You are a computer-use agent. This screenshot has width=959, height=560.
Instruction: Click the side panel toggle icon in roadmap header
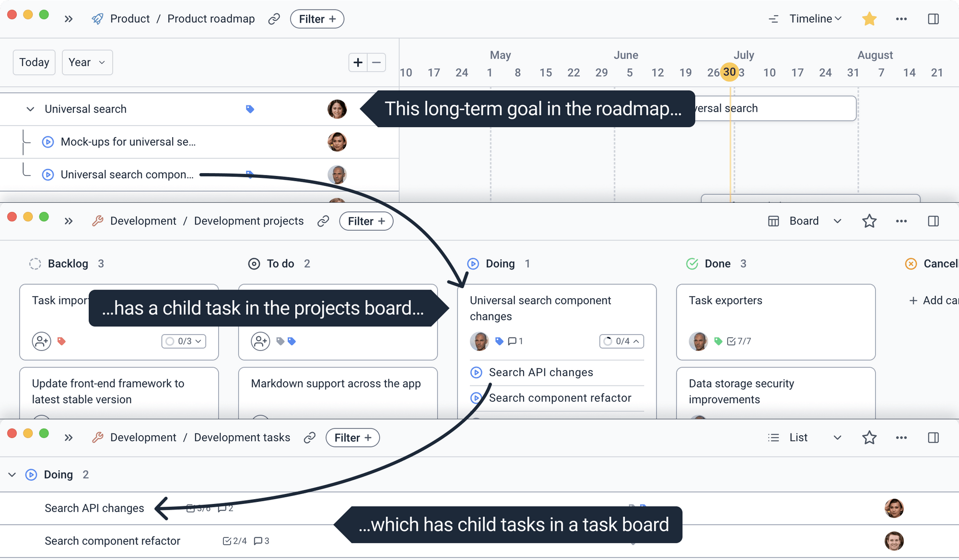(x=934, y=19)
